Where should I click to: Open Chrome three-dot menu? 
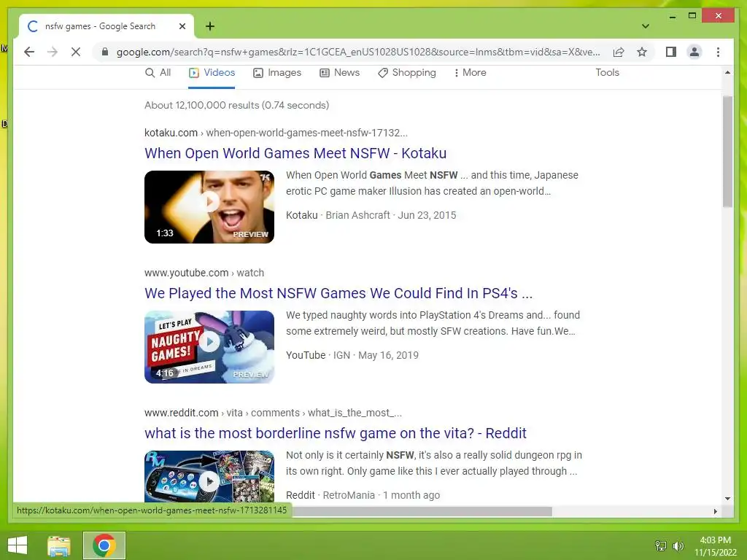click(x=718, y=52)
